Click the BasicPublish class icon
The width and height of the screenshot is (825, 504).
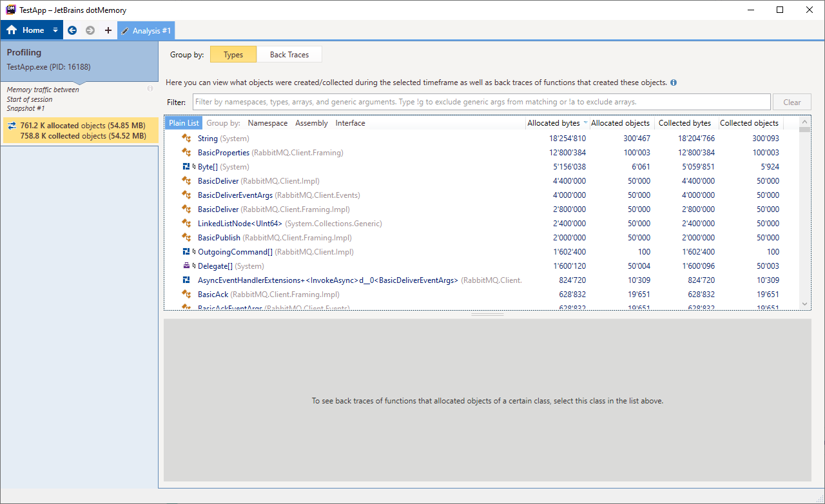tap(186, 238)
